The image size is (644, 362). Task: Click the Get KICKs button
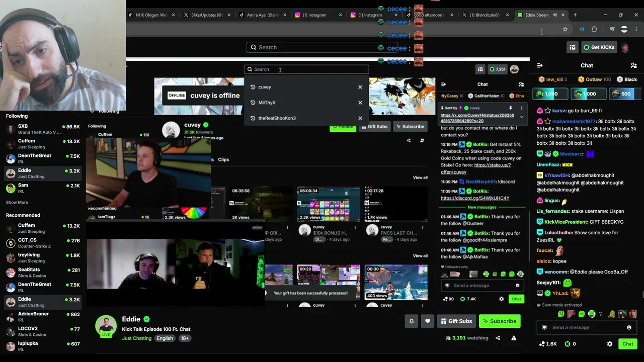[x=599, y=47]
